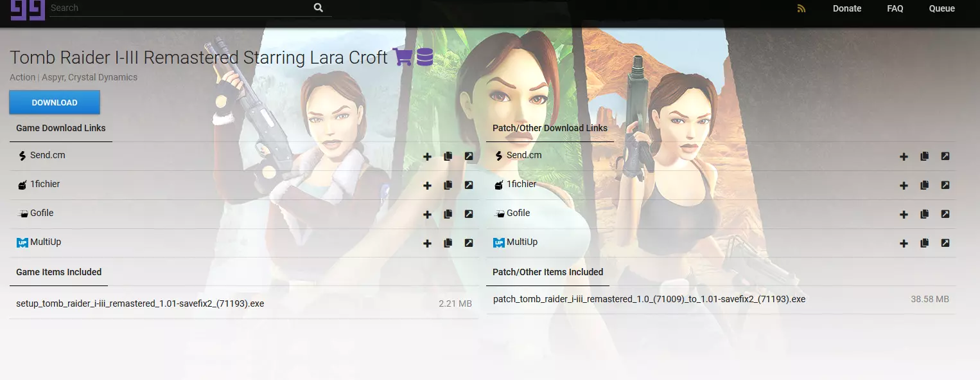Viewport: 980px width, 380px height.
Task: Open game Send.cm link externally
Action: click(469, 156)
